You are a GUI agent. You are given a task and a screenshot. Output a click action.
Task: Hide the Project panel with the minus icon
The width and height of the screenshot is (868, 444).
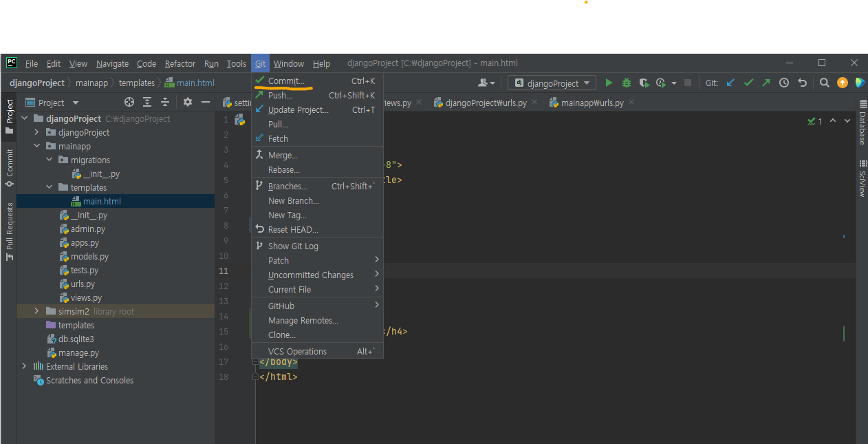[x=204, y=102]
